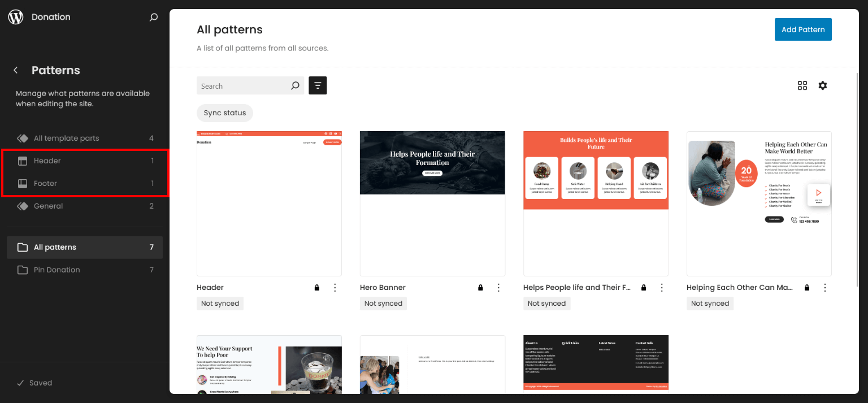
Task: Select All template parts in sidebar
Action: tap(66, 138)
